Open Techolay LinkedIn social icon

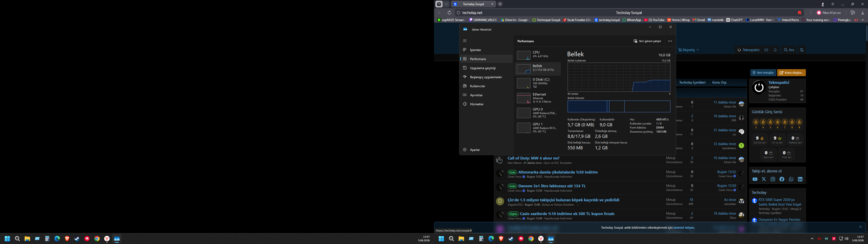(x=800, y=179)
